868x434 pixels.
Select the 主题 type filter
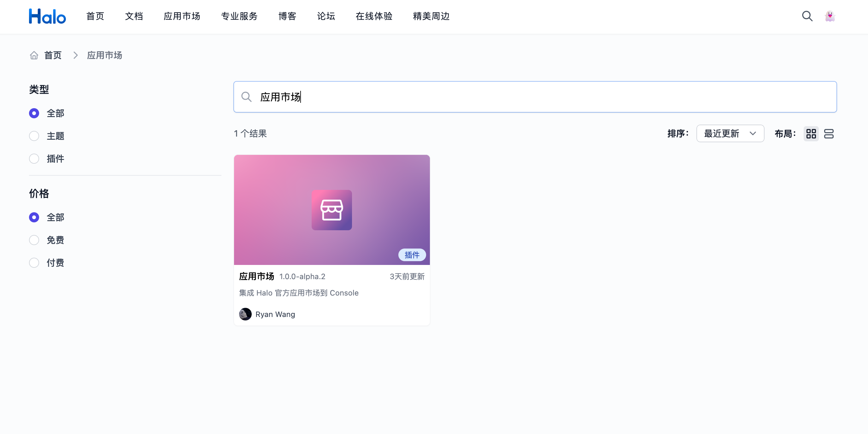[x=34, y=136]
